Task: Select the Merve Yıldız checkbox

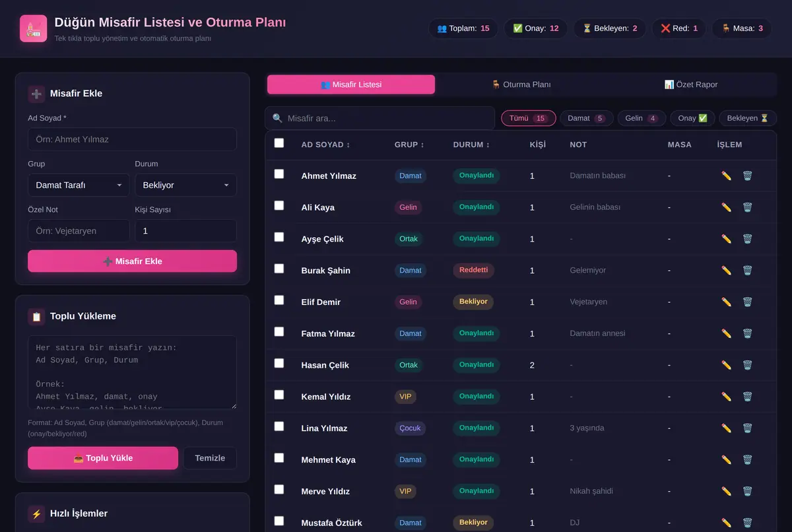Action: (279, 489)
